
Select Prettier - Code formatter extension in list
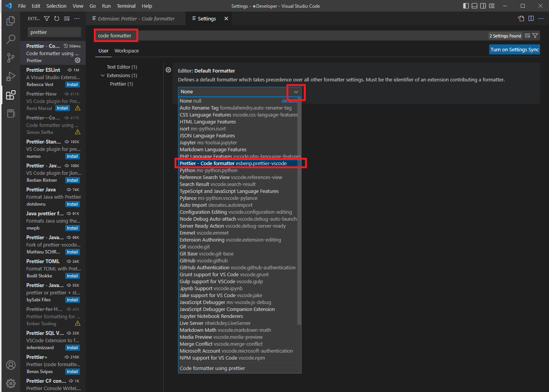[x=53, y=53]
